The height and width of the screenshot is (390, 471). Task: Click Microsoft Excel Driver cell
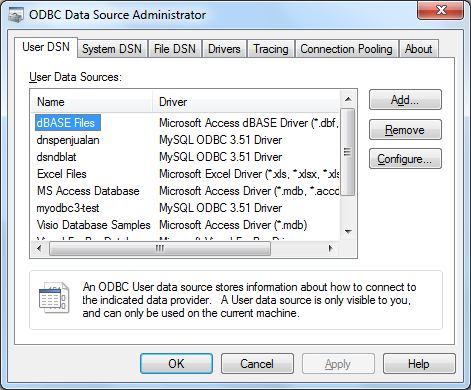pos(249,174)
